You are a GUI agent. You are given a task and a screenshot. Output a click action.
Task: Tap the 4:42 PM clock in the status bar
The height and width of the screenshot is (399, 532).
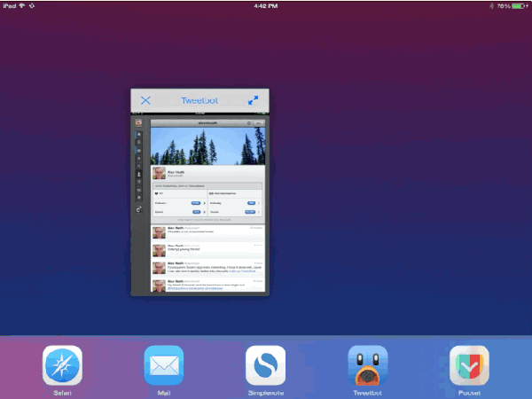pyautogui.click(x=266, y=6)
